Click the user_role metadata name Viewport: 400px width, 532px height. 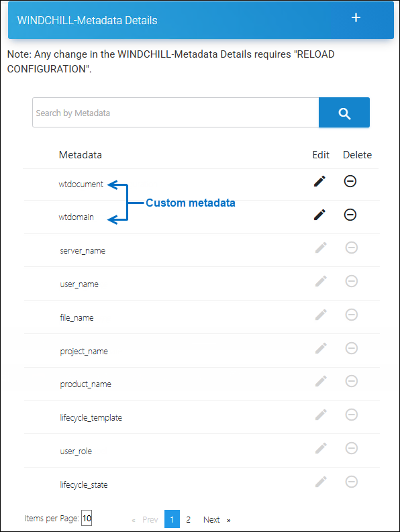click(76, 451)
